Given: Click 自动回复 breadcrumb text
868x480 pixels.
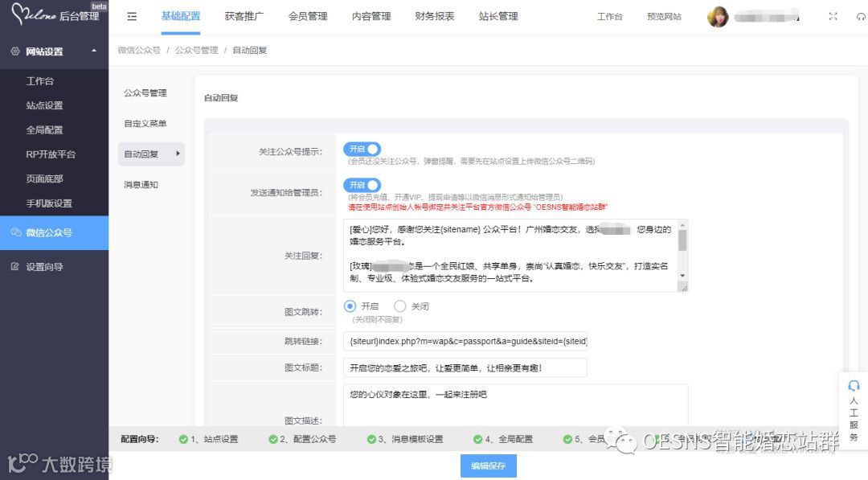Looking at the screenshot, I should [x=250, y=50].
